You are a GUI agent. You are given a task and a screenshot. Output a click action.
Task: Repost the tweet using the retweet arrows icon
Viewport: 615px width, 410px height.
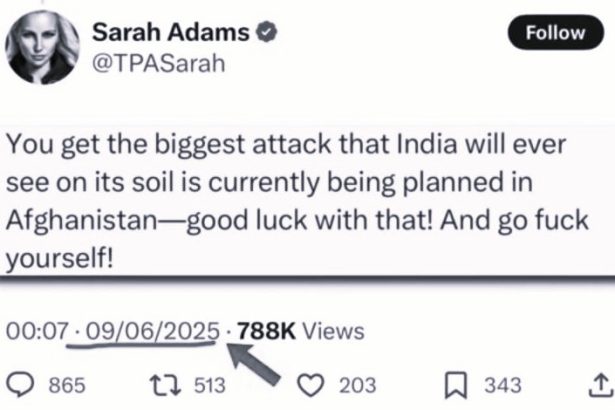click(x=165, y=385)
